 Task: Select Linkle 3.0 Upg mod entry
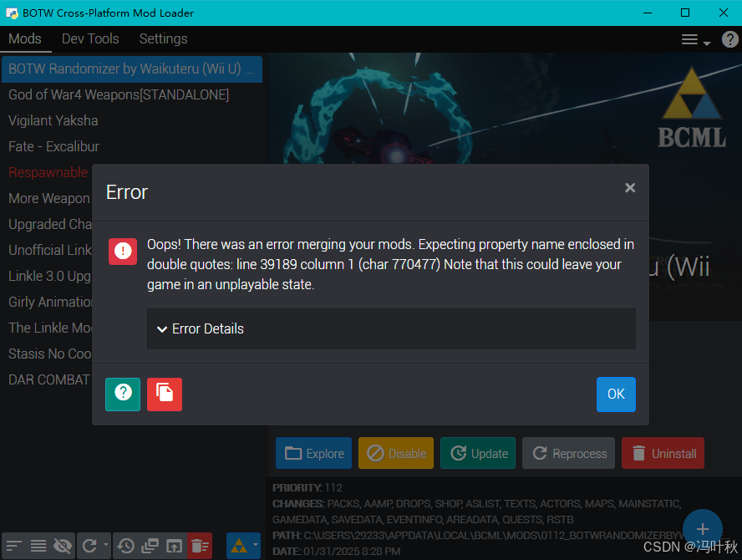(48, 276)
